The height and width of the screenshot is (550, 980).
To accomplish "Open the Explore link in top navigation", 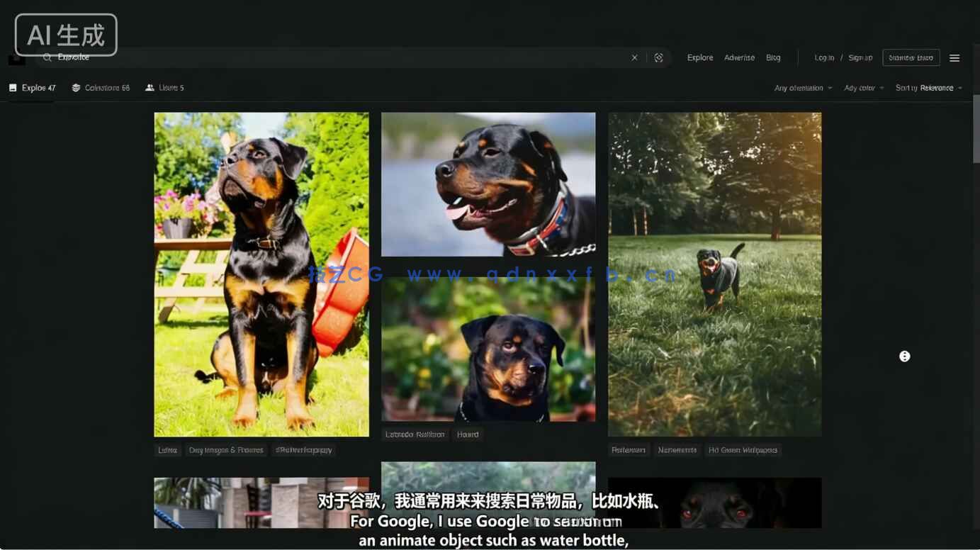I will click(x=700, y=58).
